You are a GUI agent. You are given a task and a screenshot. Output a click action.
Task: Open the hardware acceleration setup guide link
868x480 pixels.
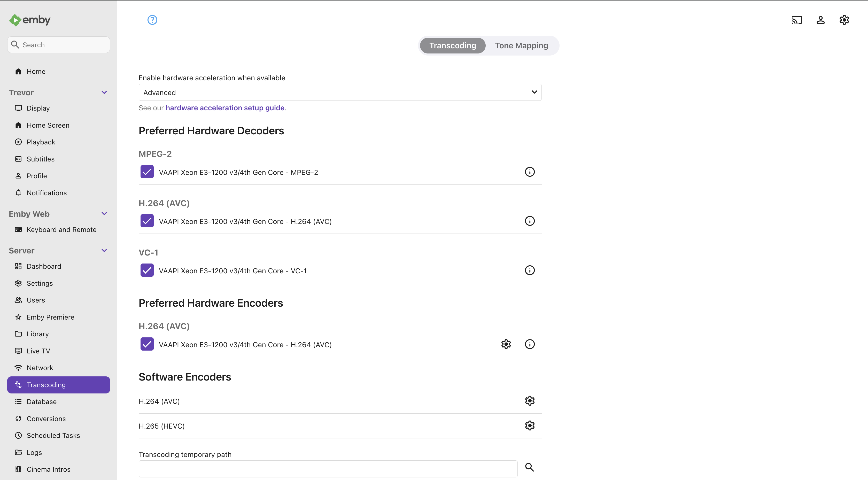225,108
